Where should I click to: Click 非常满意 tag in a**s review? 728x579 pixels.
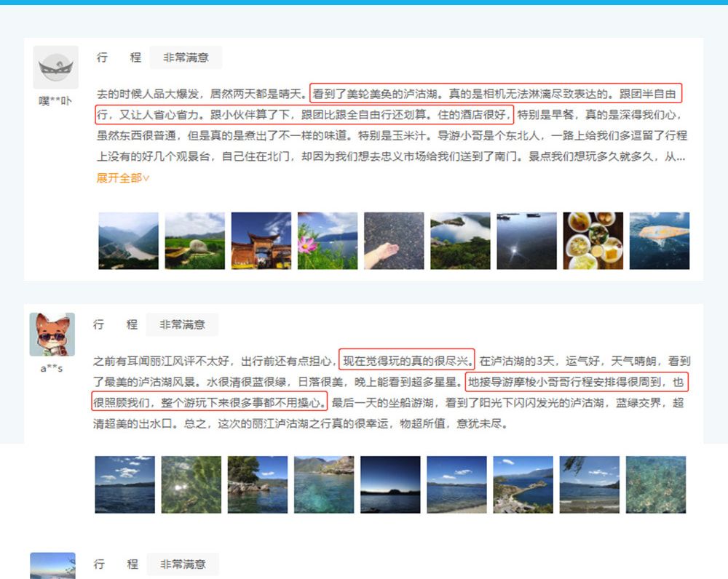pyautogui.click(x=182, y=324)
